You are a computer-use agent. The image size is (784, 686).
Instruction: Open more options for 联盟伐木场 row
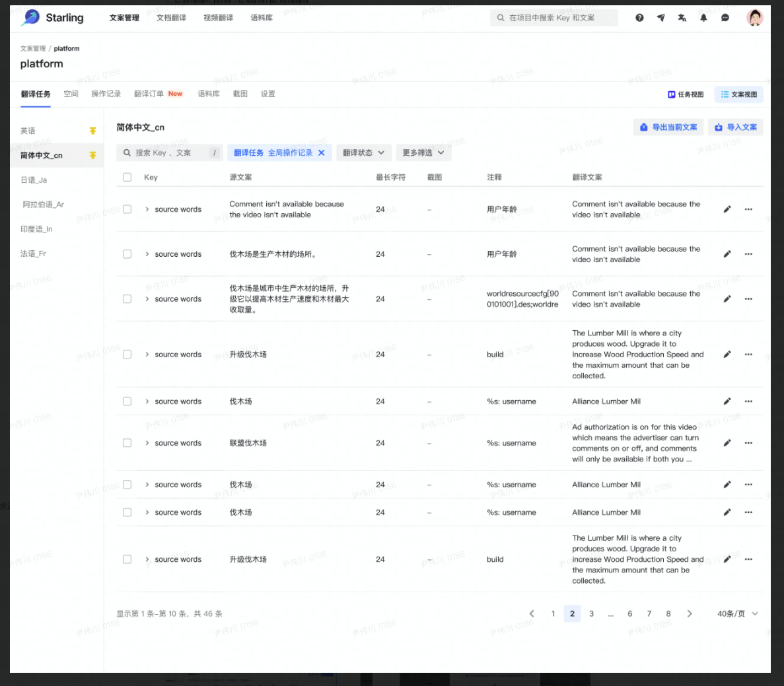pyautogui.click(x=748, y=443)
